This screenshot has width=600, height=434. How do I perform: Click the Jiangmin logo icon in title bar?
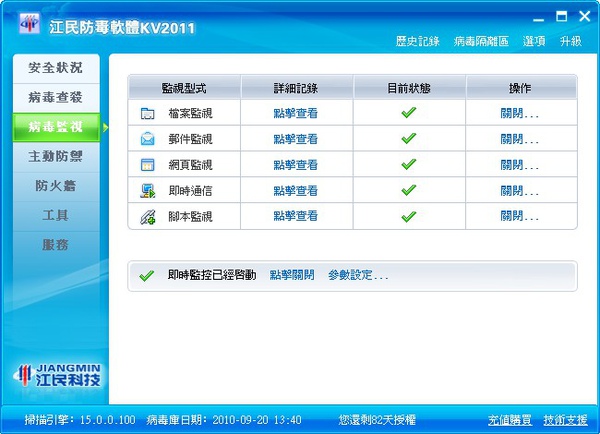29,23
